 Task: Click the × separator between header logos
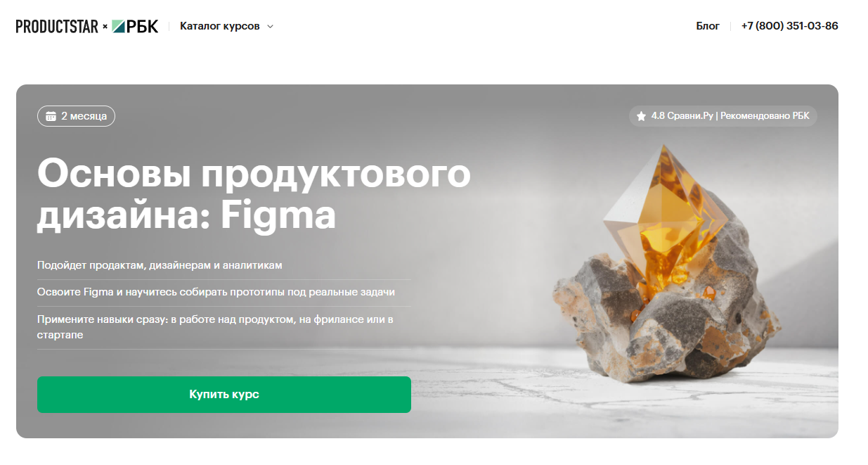105,27
